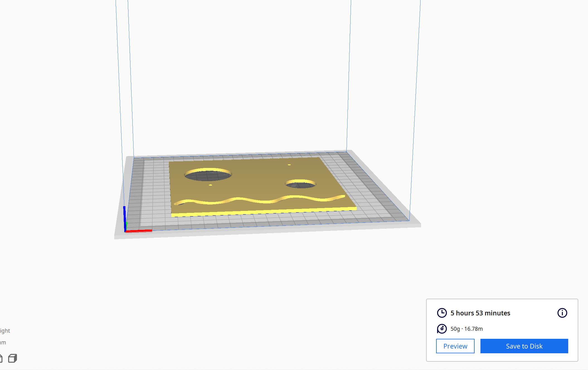
Task: Click the clock icon beside print time
Action: click(442, 313)
